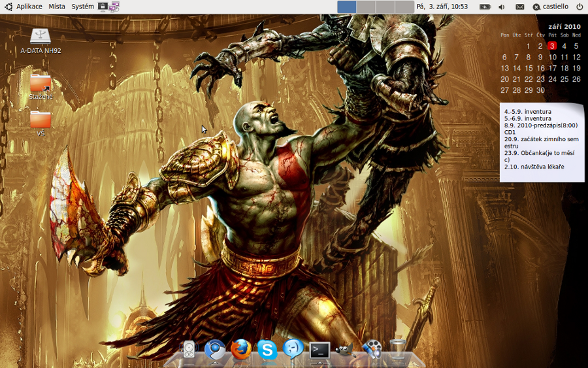Select the Stažené folder on desktop

click(41, 87)
